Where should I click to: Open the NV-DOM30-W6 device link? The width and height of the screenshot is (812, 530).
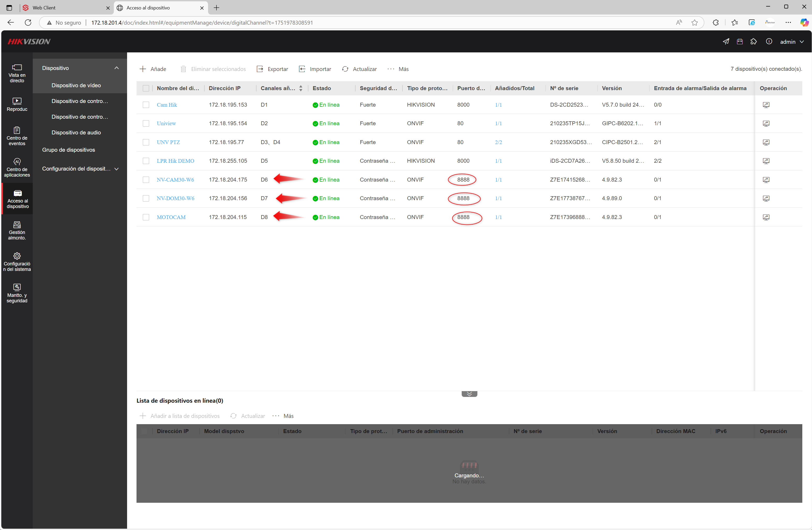coord(175,198)
